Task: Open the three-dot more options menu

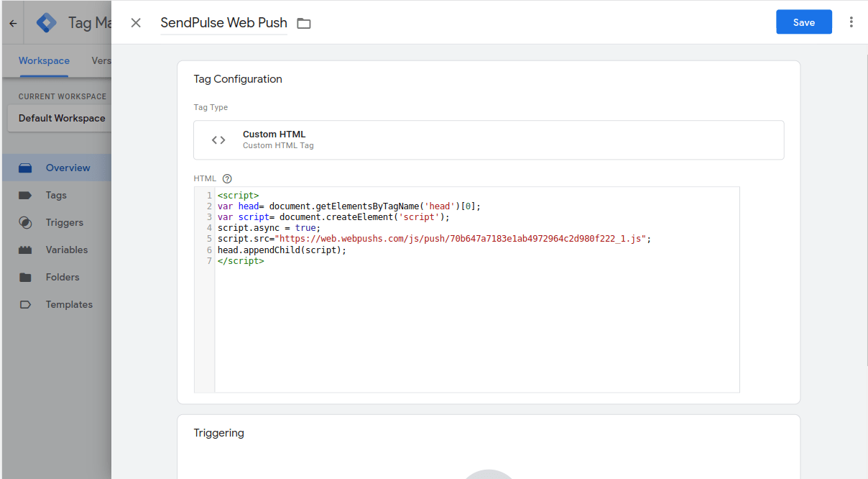Action: point(851,22)
